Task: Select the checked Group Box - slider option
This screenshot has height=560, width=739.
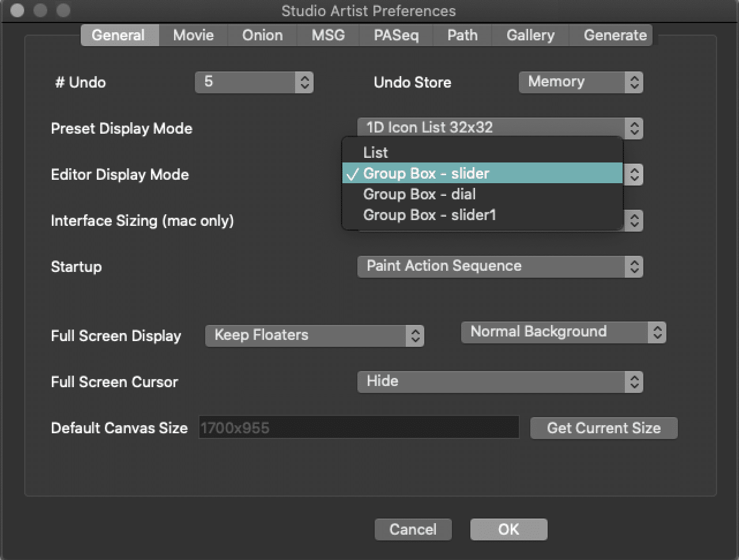Action: tap(482, 173)
